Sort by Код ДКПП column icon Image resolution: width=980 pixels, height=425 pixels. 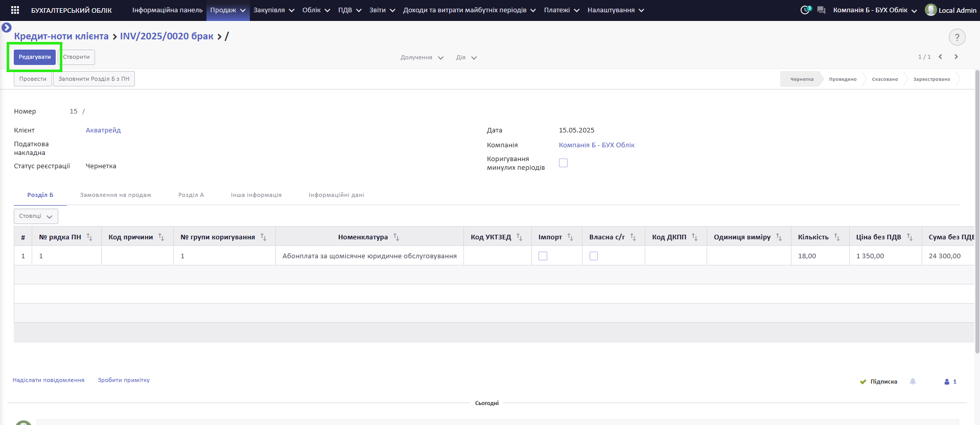coord(694,237)
